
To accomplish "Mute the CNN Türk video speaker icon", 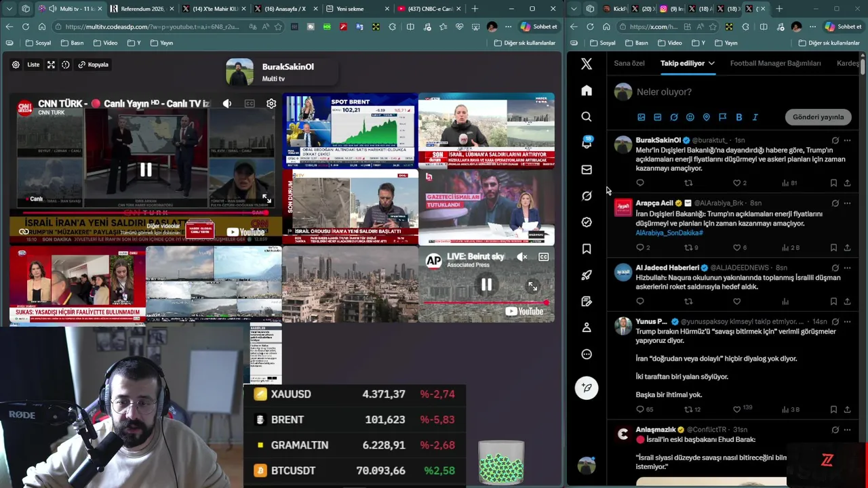I will click(227, 104).
